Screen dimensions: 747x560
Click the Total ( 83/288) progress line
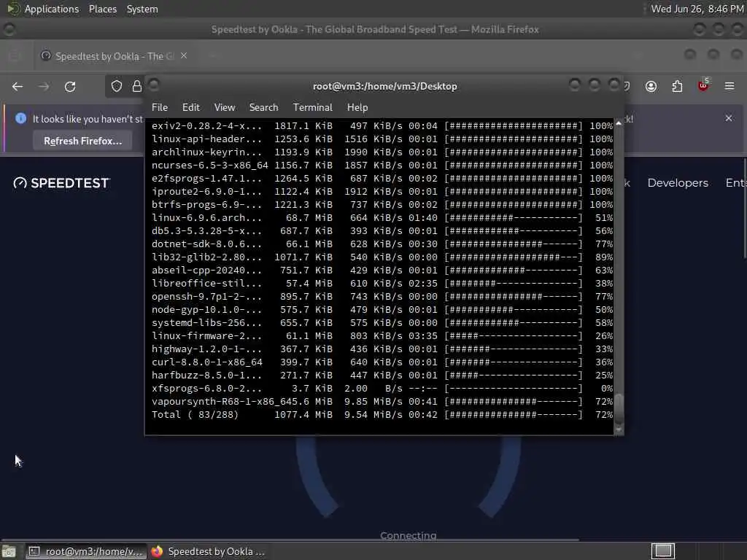[x=382, y=415]
